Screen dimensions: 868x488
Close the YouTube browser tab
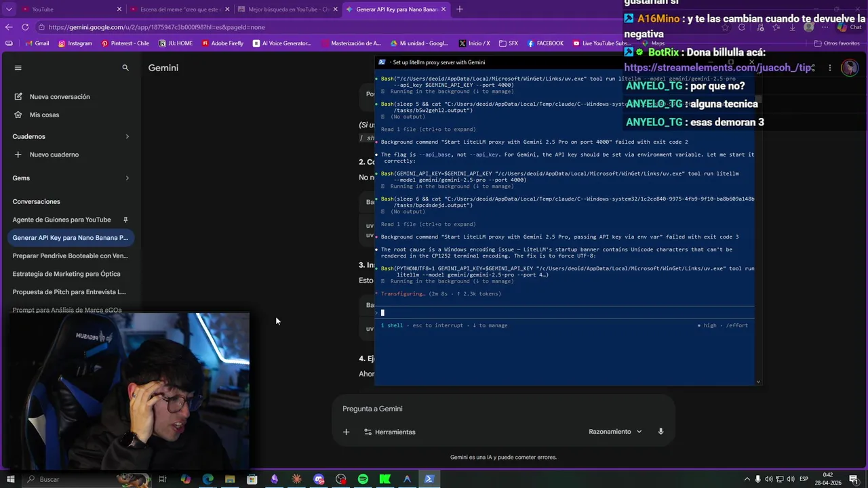coord(119,9)
